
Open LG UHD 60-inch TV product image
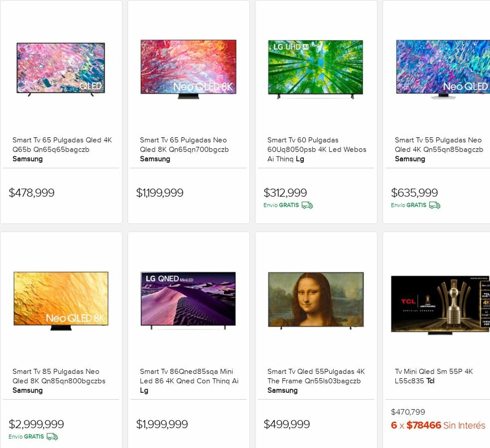coord(316,67)
